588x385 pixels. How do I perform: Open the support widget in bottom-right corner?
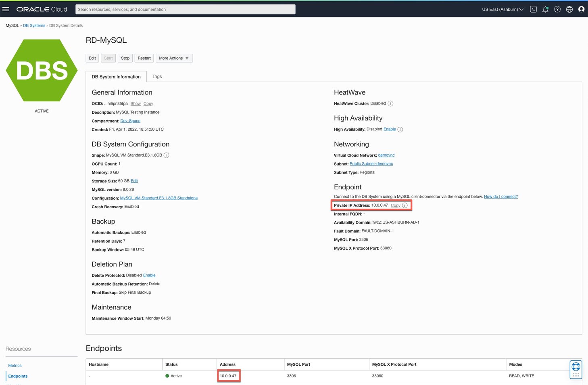coord(575,369)
